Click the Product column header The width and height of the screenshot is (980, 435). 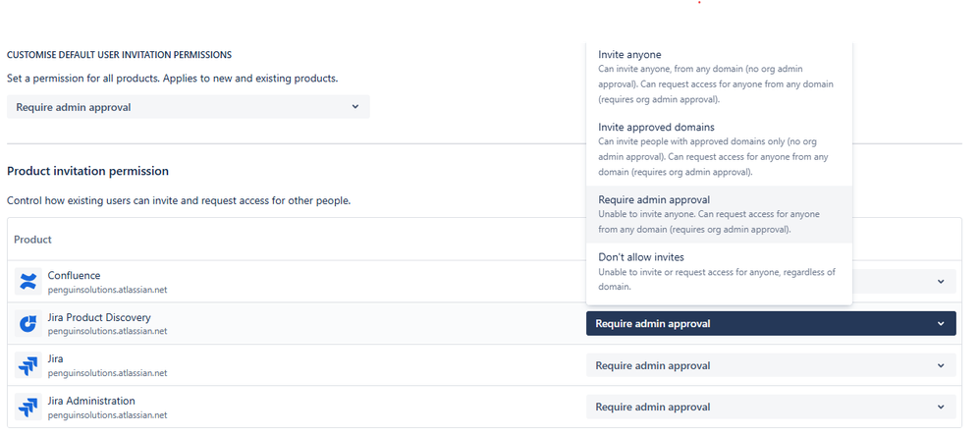(x=32, y=240)
